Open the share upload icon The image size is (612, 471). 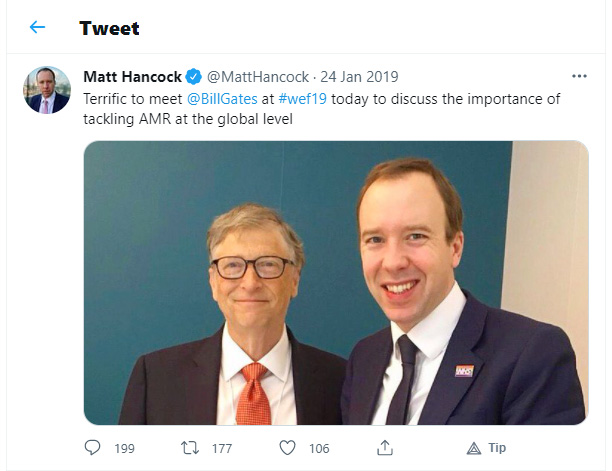[x=385, y=448]
